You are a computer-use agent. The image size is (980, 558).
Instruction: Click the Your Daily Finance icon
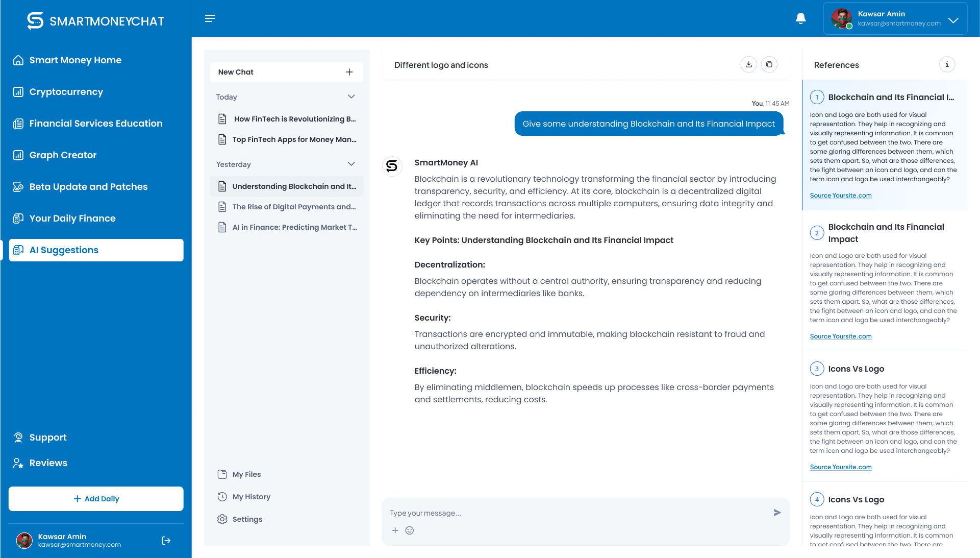18,219
